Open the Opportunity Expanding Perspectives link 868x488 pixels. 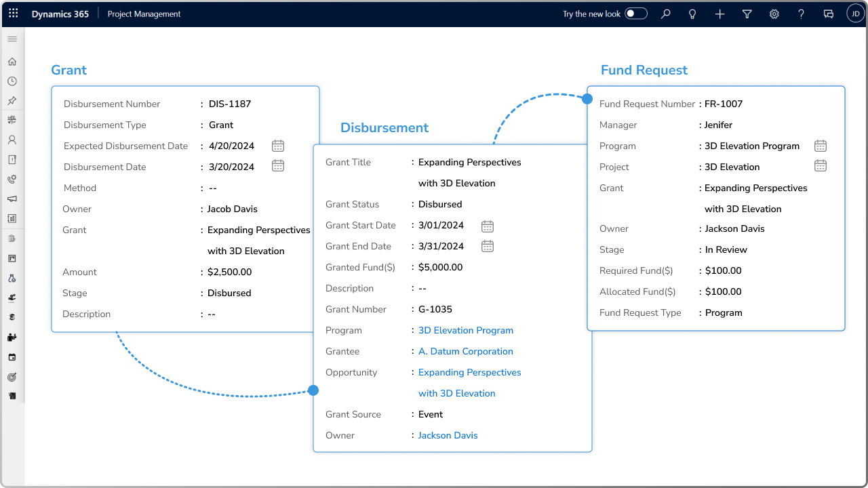point(470,382)
